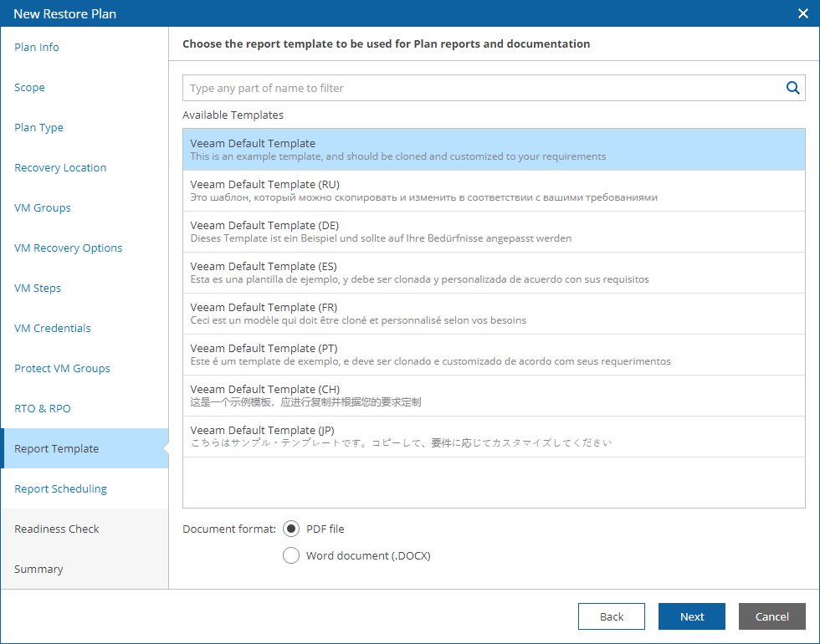
Task: Choose Veeam Default Template (ES)
Action: tap(494, 273)
